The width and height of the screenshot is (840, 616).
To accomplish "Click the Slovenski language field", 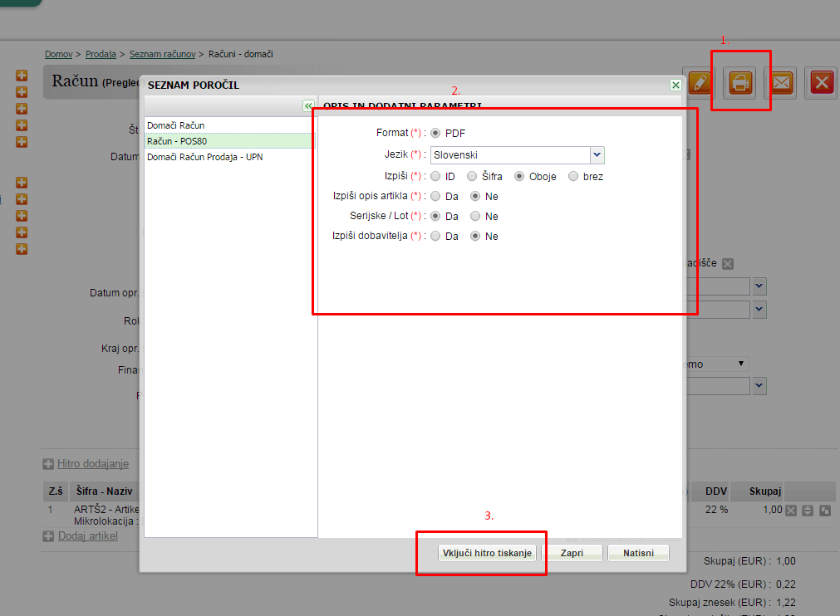I will [x=510, y=154].
